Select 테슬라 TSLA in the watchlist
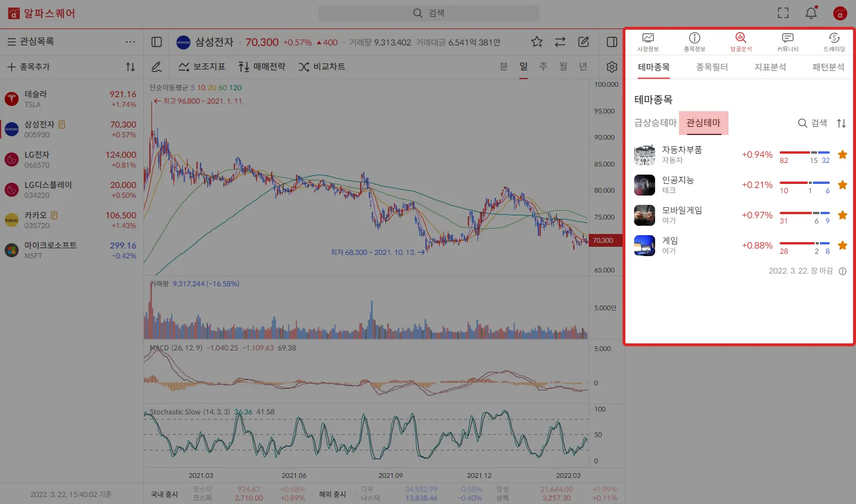The height and width of the screenshot is (504, 856). tap(72, 99)
